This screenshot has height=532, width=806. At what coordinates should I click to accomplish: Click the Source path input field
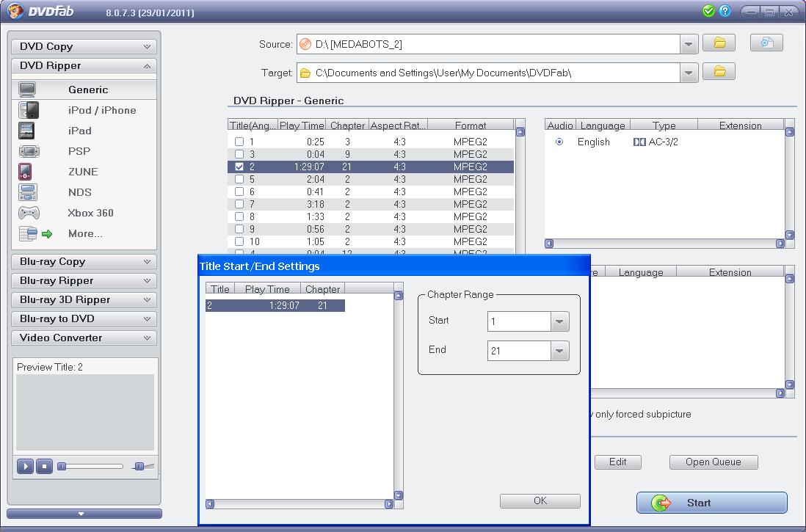tap(488, 44)
